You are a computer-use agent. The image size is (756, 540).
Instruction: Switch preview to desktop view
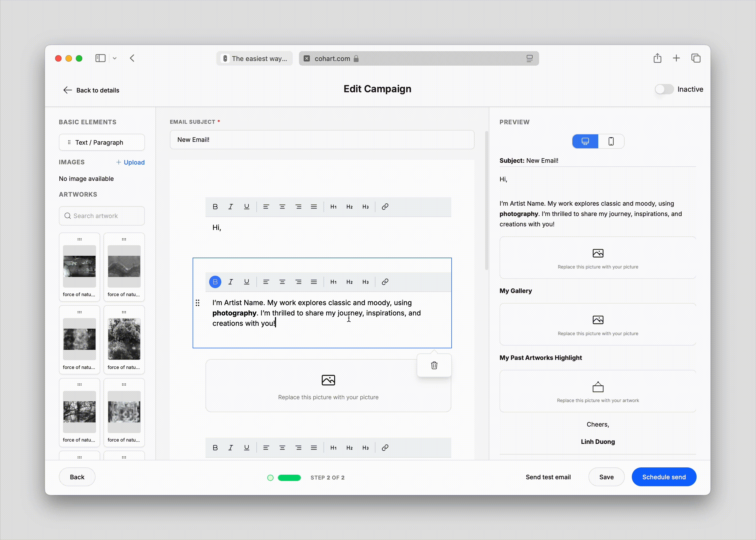click(x=585, y=141)
